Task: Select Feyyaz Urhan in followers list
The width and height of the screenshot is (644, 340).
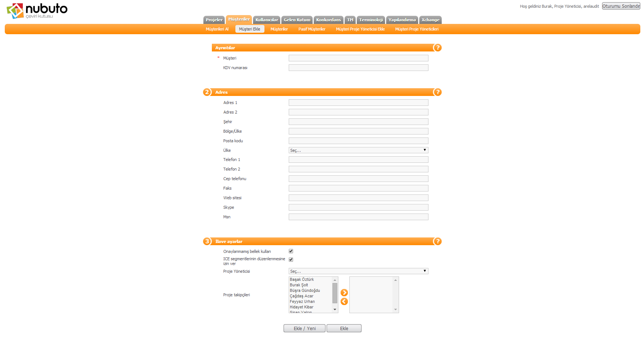Action: coord(310,301)
